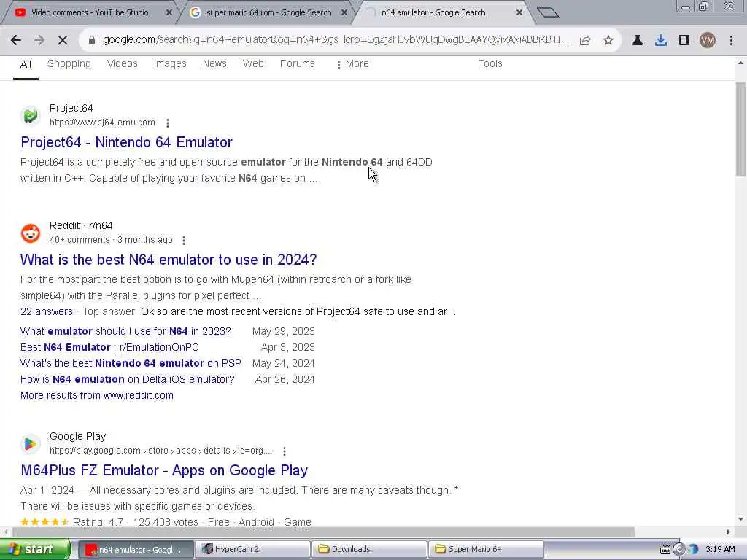Click the forward navigation arrow
Viewport: 747px width, 560px height.
click(x=39, y=41)
